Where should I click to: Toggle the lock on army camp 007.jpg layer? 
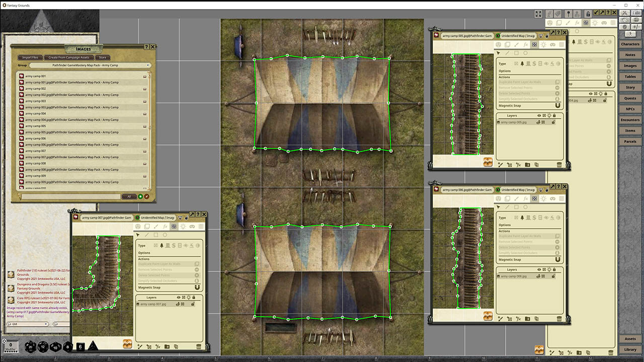point(193,304)
